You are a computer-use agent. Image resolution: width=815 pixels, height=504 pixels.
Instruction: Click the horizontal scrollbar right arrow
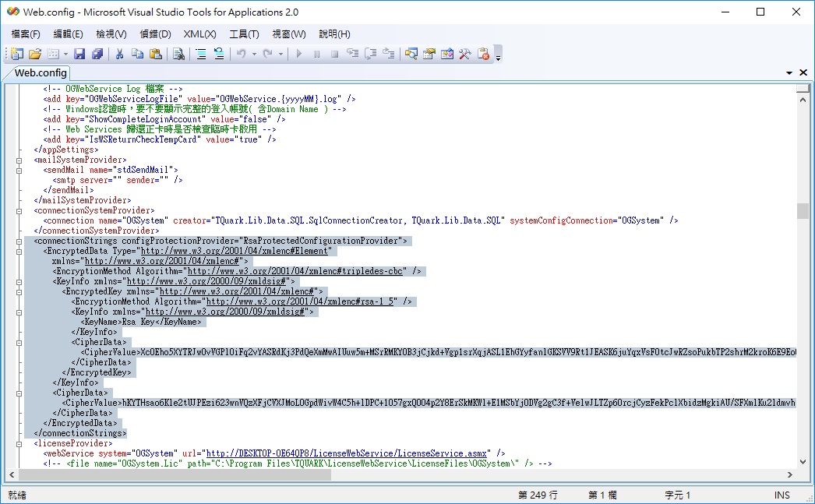coord(790,474)
